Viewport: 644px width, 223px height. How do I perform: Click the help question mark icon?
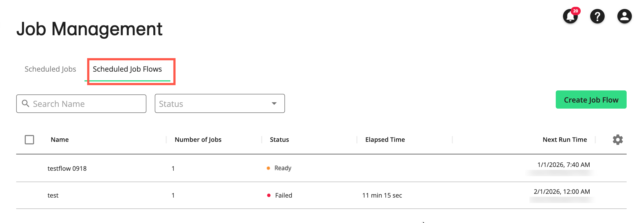tap(597, 16)
